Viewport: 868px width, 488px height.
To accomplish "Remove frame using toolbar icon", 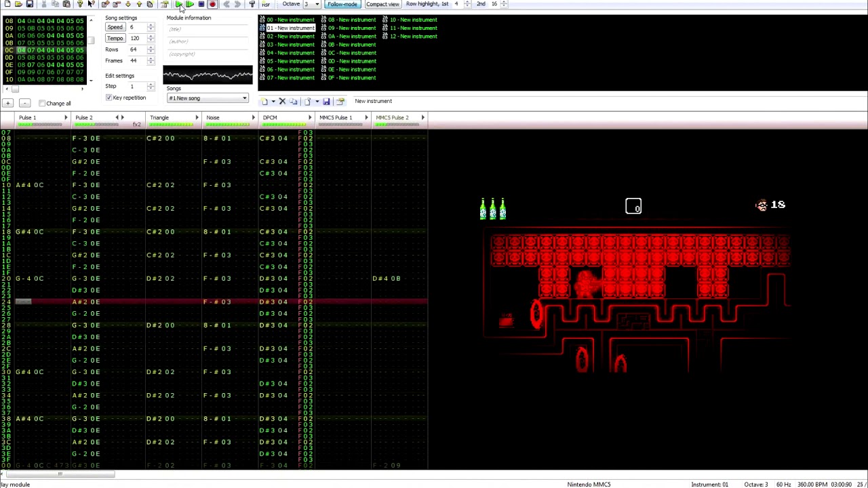I will 117,4.
